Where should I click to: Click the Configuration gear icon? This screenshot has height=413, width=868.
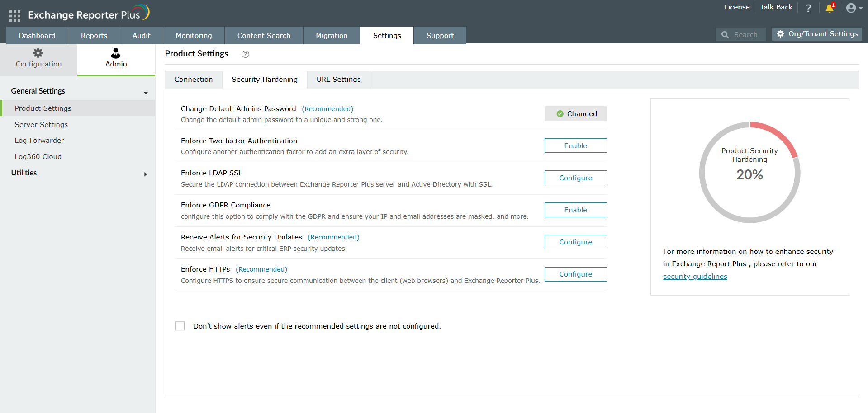(38, 53)
